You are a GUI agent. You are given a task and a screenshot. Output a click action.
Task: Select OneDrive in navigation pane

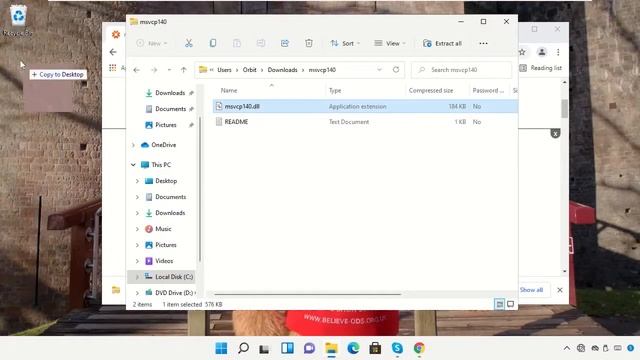163,145
